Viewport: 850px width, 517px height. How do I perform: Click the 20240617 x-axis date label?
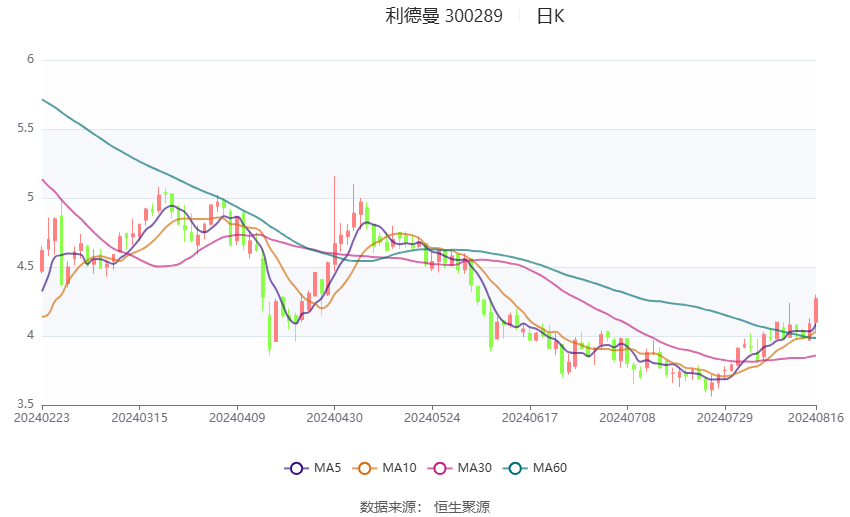(530, 418)
